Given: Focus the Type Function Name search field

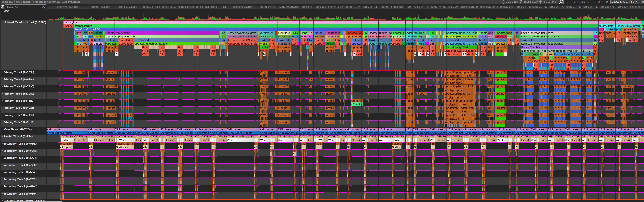Looking at the screenshot, I should click(x=584, y=2).
